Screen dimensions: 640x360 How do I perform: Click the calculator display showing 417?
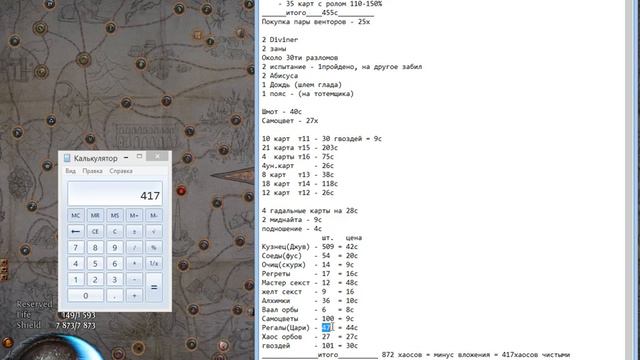pyautogui.click(x=115, y=193)
